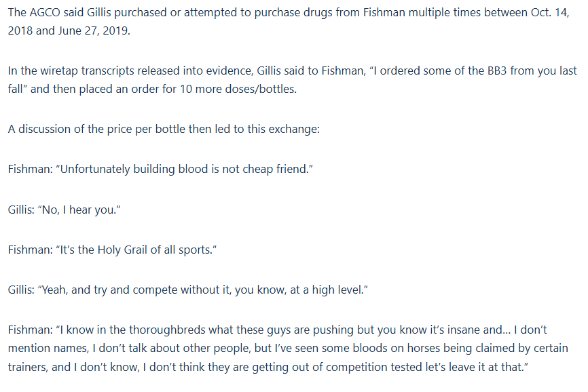Click the date "Oct. 14" in the first paragraph
This screenshot has width=588, height=392.
545,15
